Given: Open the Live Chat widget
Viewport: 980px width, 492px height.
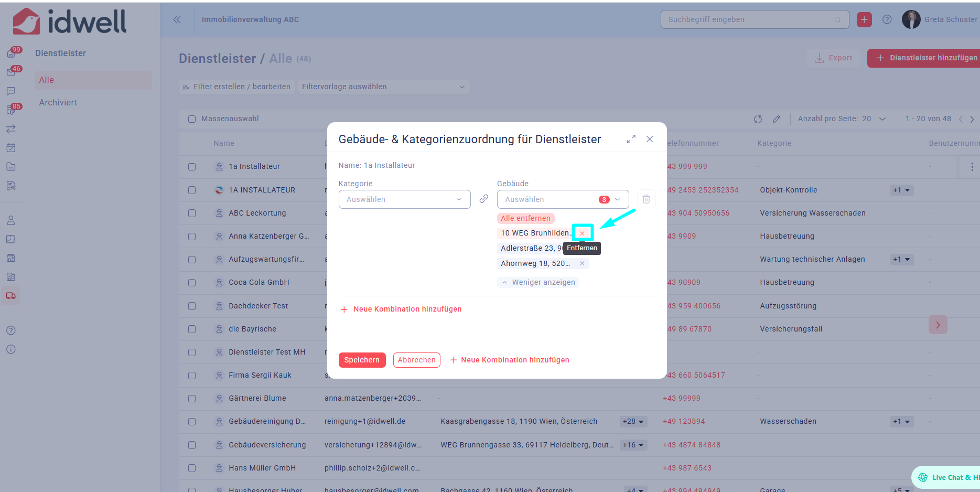Looking at the screenshot, I should point(946,477).
